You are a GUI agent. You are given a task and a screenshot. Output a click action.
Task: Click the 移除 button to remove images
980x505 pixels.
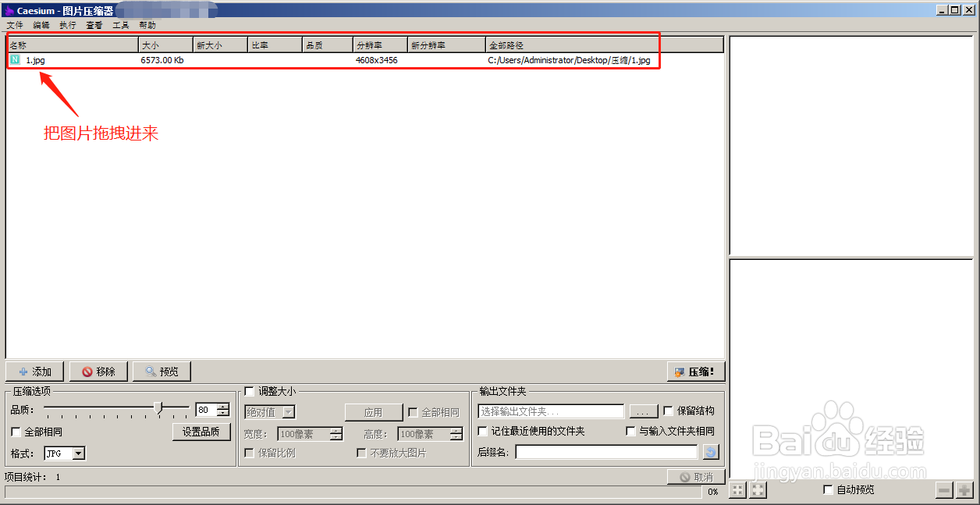[99, 372]
